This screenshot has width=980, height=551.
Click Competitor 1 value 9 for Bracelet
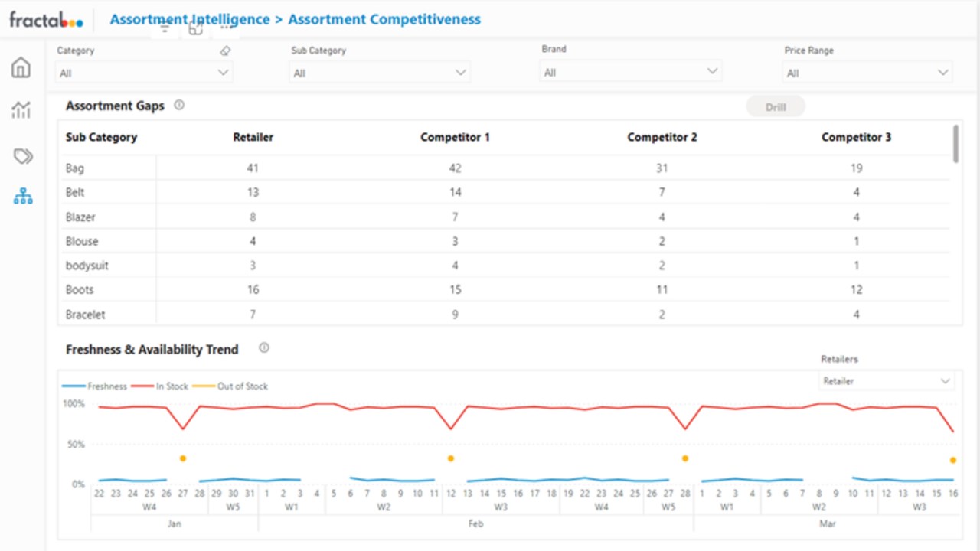click(455, 315)
